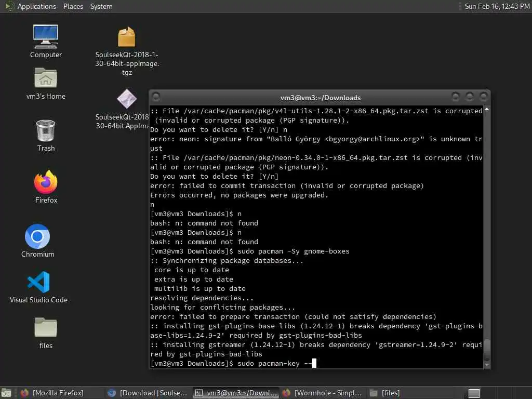Click 'multilib is up to date' line
532x399 pixels.
200,289
